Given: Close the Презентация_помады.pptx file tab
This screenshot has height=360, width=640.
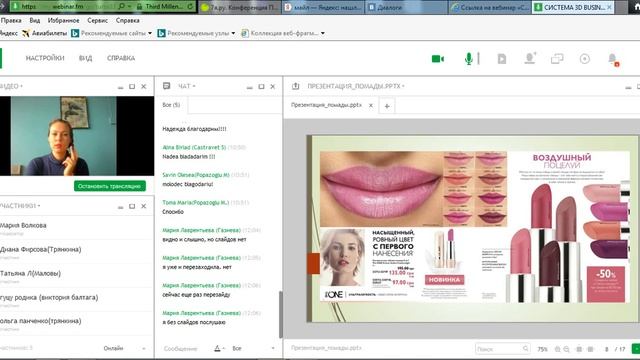Looking at the screenshot, I should pos(371,105).
